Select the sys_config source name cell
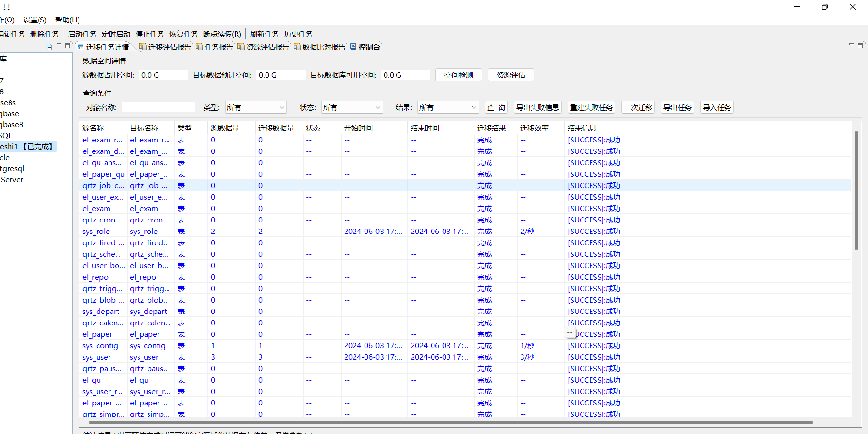The width and height of the screenshot is (868, 434). coord(100,346)
